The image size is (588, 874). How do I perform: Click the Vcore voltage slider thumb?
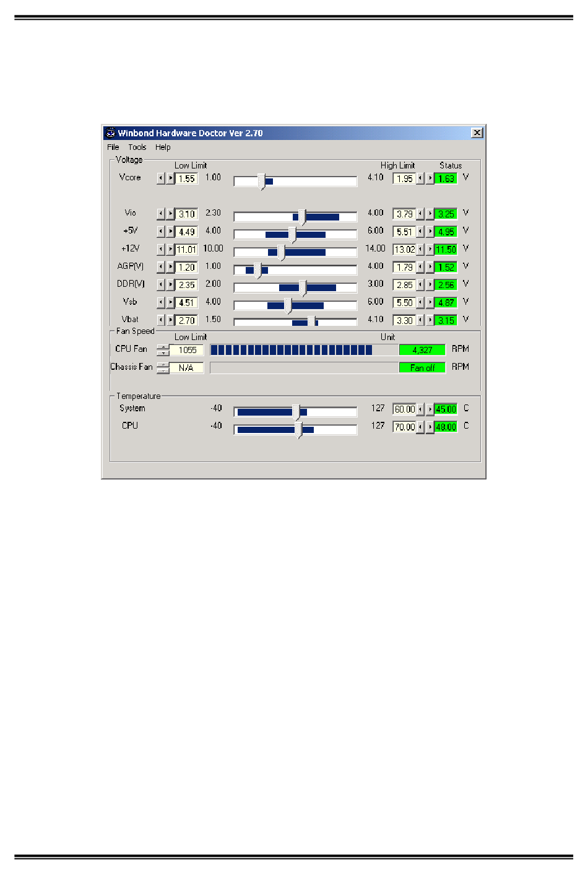(x=261, y=181)
